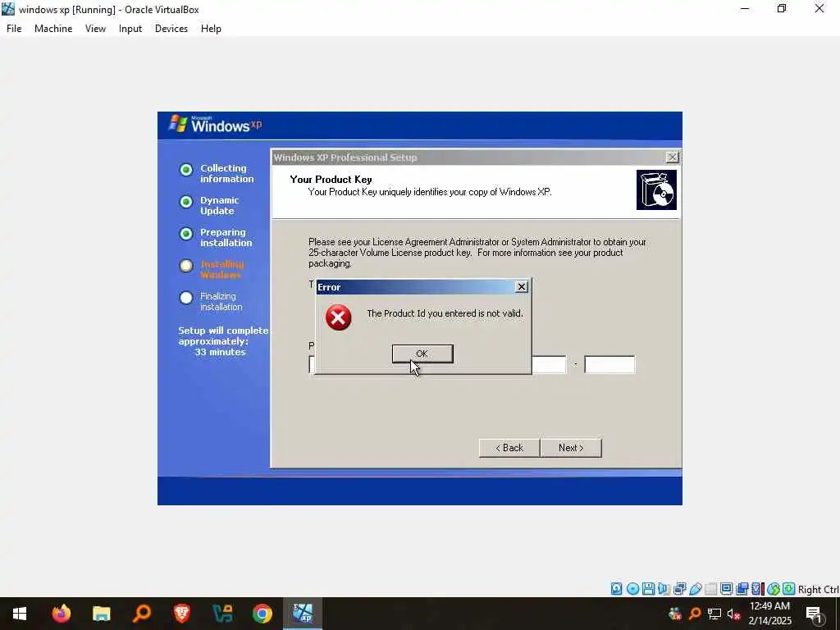Open the teal taskbar app after Brave
Image resolution: width=840 pixels, height=630 pixels.
click(221, 614)
